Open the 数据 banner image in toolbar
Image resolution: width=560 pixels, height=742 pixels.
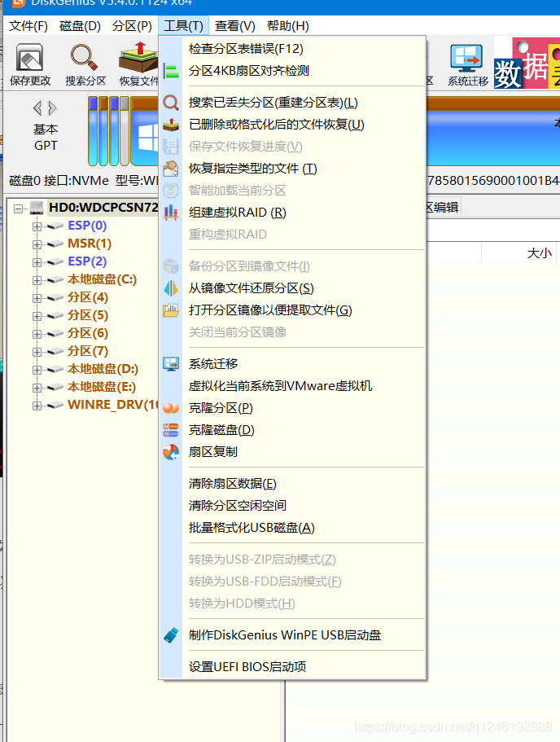[527, 63]
